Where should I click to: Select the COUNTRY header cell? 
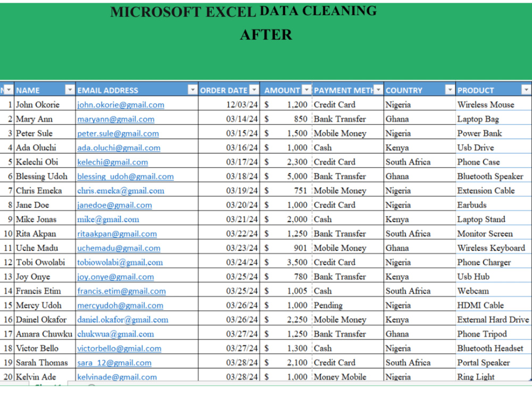coord(420,90)
